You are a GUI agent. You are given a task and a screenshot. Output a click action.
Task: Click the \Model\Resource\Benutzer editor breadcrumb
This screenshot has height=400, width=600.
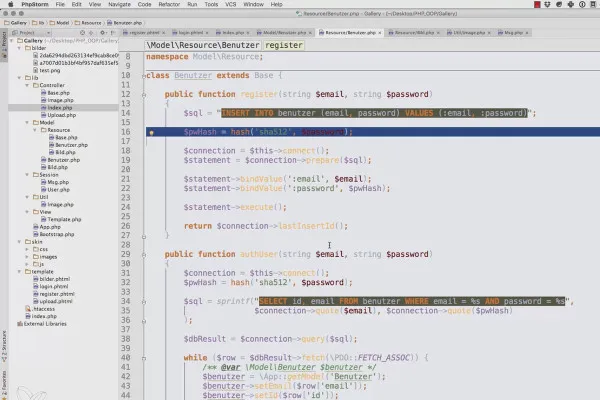[203, 45]
